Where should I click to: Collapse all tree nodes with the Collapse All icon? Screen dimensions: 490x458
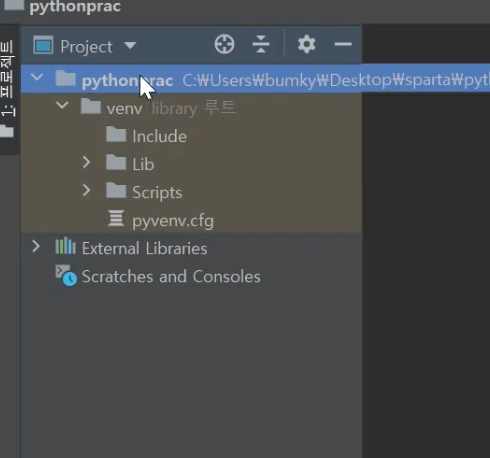coord(261,44)
